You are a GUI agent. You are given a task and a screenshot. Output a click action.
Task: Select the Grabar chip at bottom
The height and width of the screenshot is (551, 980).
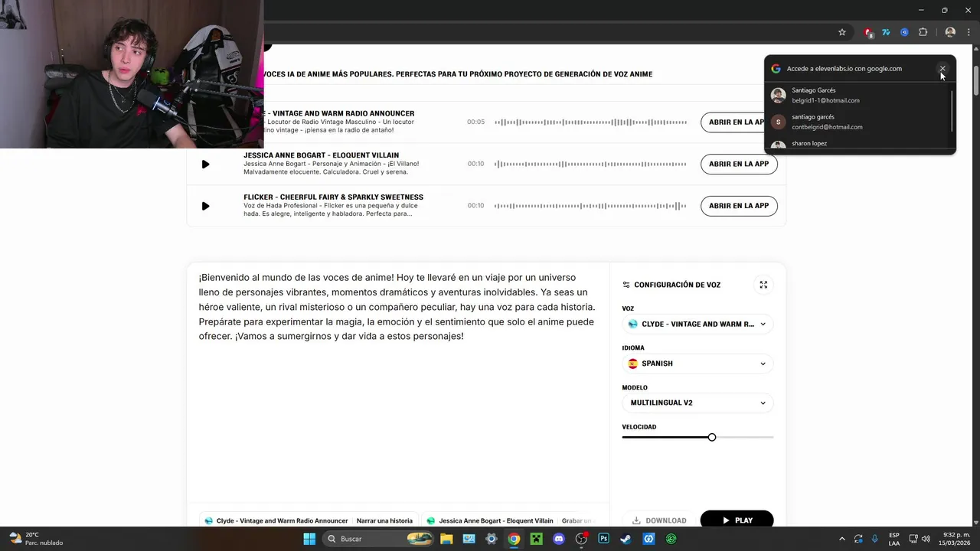point(577,520)
